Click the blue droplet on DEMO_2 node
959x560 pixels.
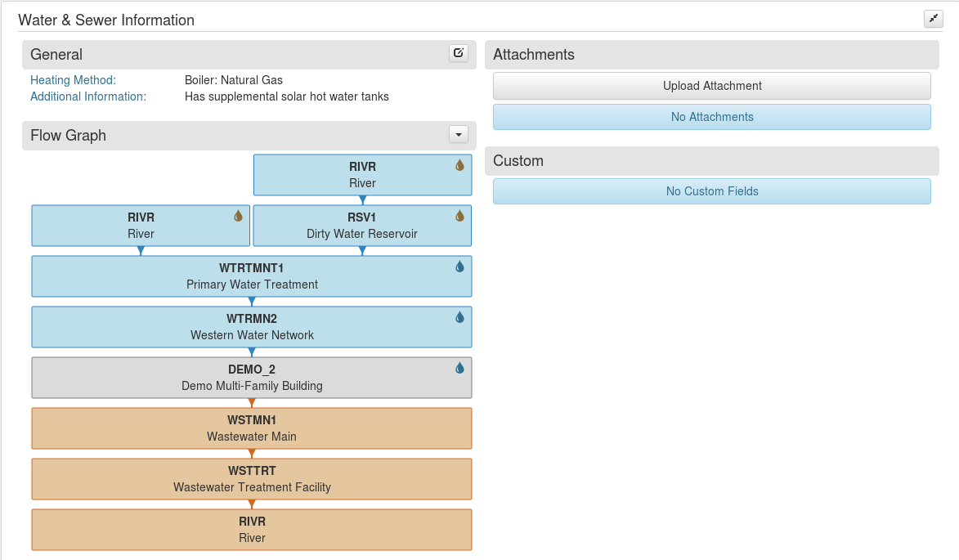click(460, 368)
